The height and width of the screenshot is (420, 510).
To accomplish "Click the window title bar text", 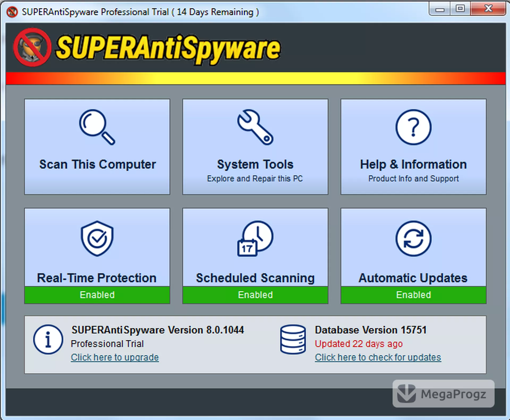I will 140,12.
